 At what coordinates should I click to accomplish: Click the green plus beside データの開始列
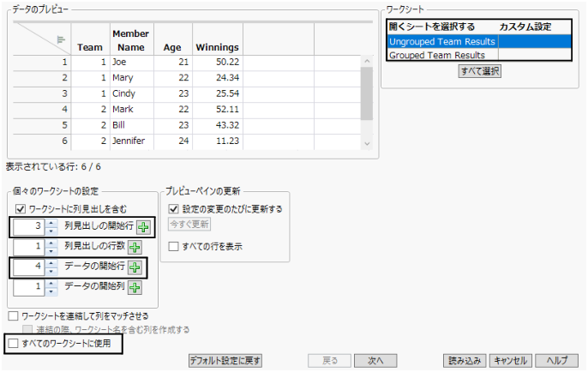point(135,288)
